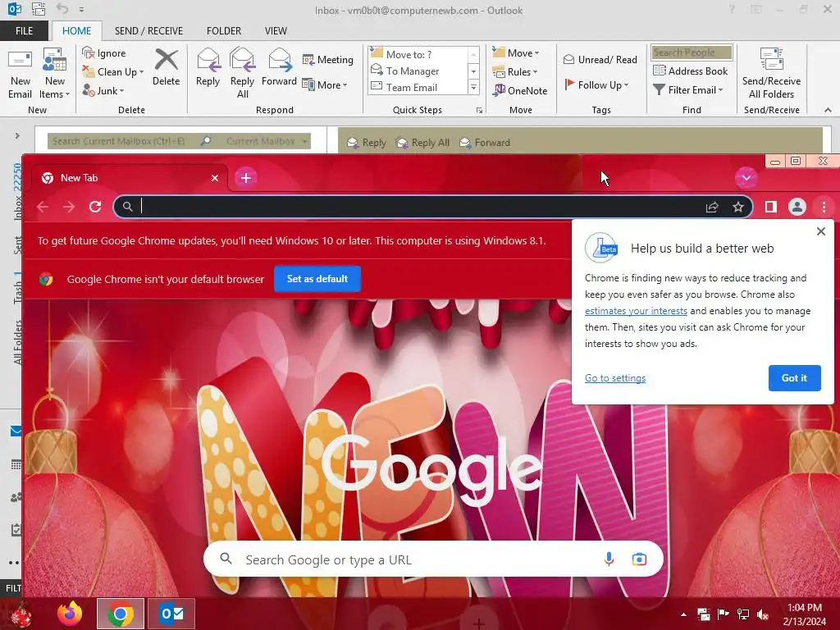Click Reply in reading pane toolbar
Image resolution: width=840 pixels, height=630 pixels.
pos(367,143)
